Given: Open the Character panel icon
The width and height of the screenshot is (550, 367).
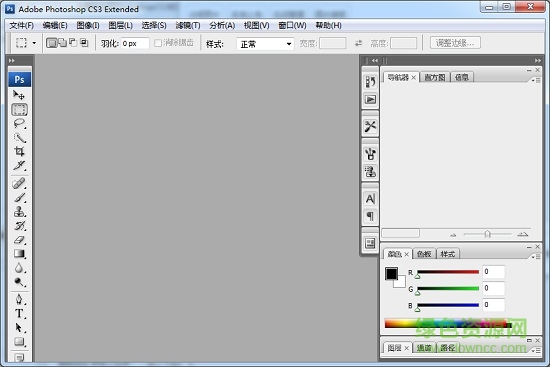Looking at the screenshot, I should (x=370, y=199).
